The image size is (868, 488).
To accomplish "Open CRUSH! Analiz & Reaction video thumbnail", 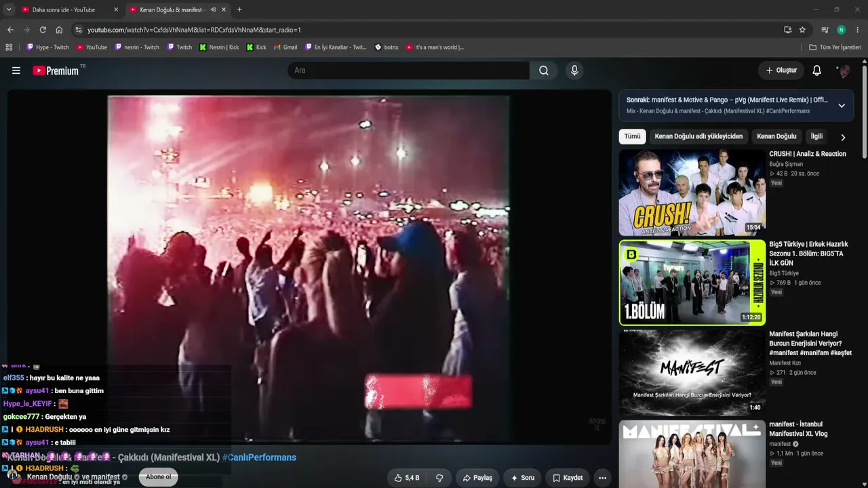I will coord(692,192).
